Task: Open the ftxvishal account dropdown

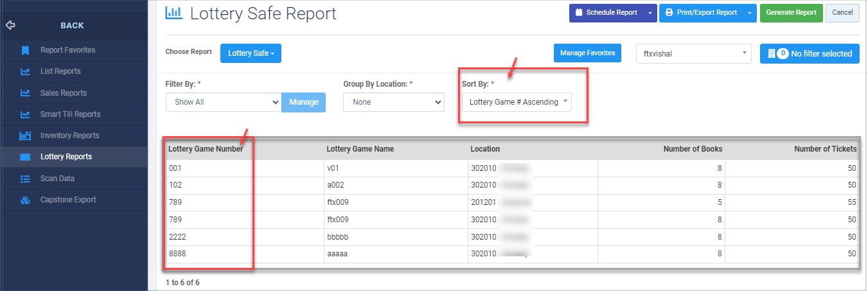Action: click(x=693, y=54)
